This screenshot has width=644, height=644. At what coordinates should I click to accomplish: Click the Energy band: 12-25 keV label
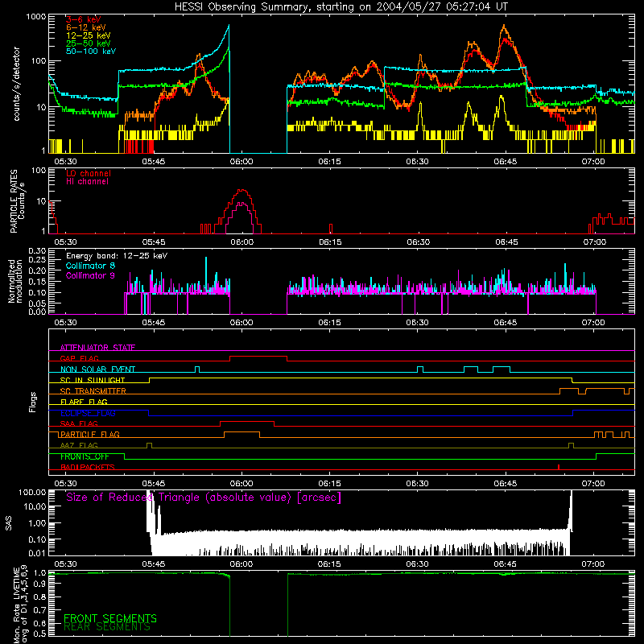117,256
